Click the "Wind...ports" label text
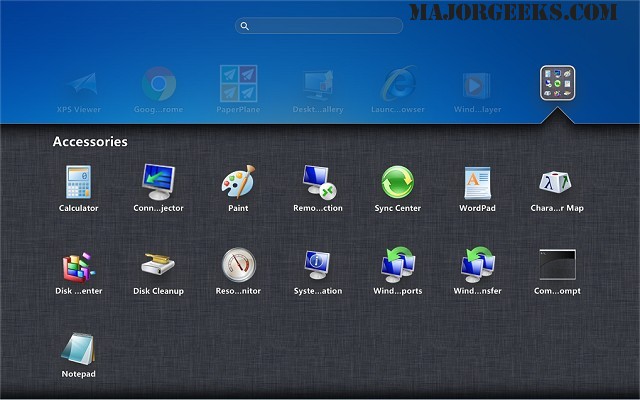 398,291
